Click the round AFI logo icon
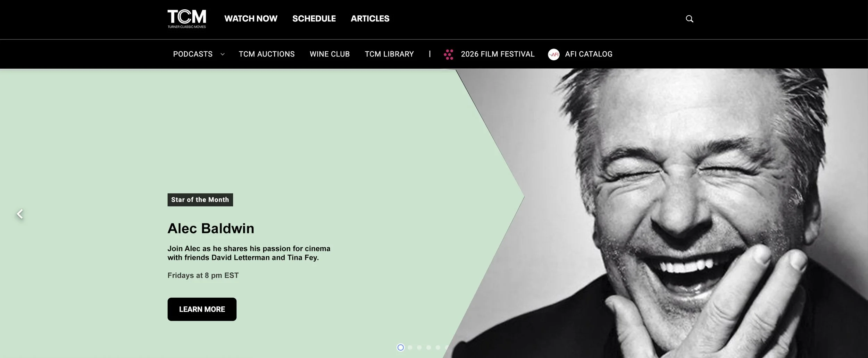Image resolution: width=868 pixels, height=358 pixels. pyautogui.click(x=554, y=54)
